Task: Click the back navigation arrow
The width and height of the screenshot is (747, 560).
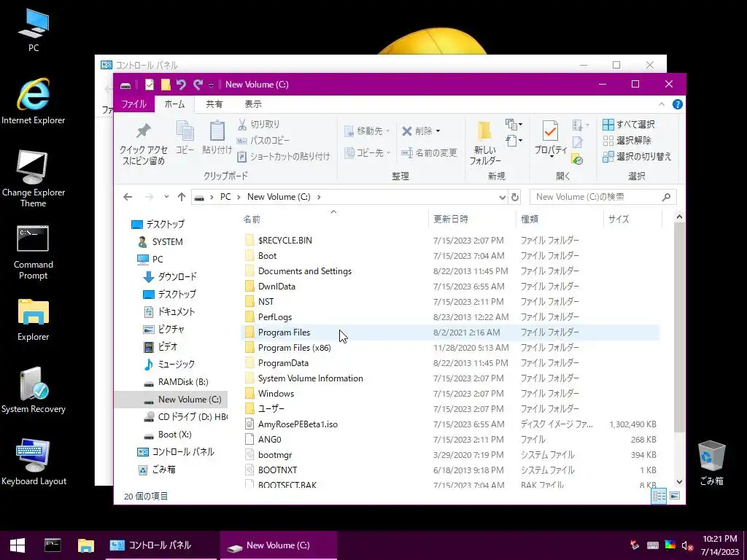Action: 128,197
